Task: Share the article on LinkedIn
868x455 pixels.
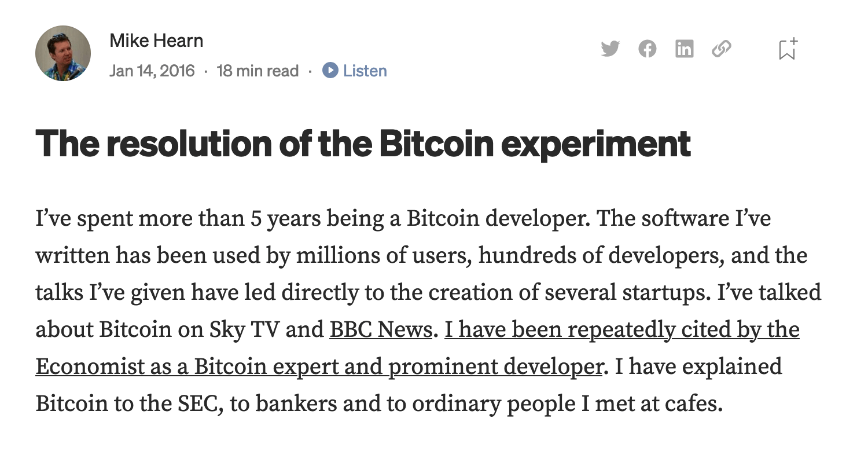Action: pyautogui.click(x=684, y=49)
